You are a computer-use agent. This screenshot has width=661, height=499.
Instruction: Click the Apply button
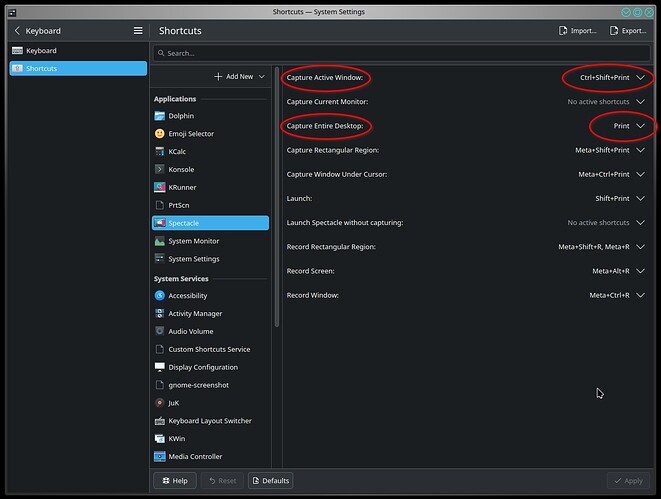tap(628, 480)
